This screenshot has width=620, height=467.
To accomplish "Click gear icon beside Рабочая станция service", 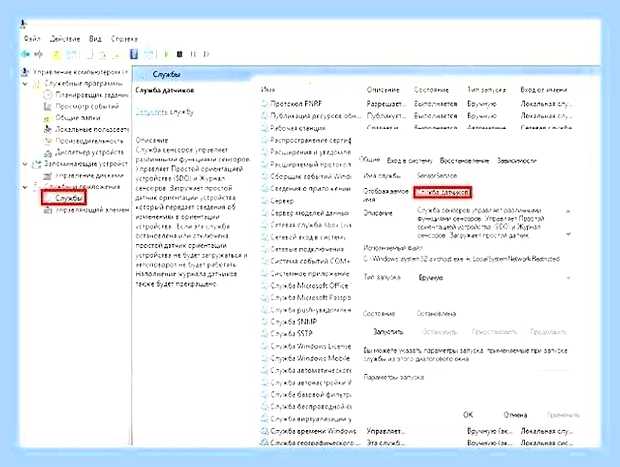I will click(x=265, y=128).
